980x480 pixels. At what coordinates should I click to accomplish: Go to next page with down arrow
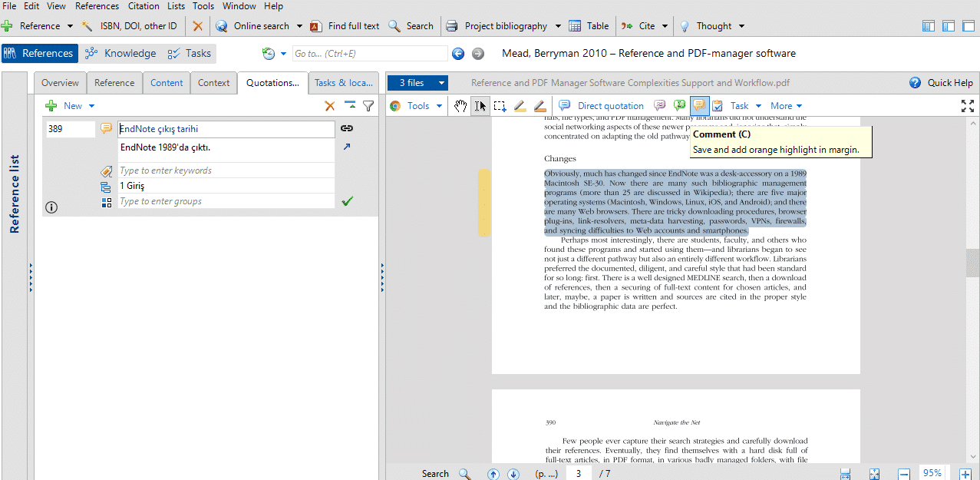click(513, 474)
